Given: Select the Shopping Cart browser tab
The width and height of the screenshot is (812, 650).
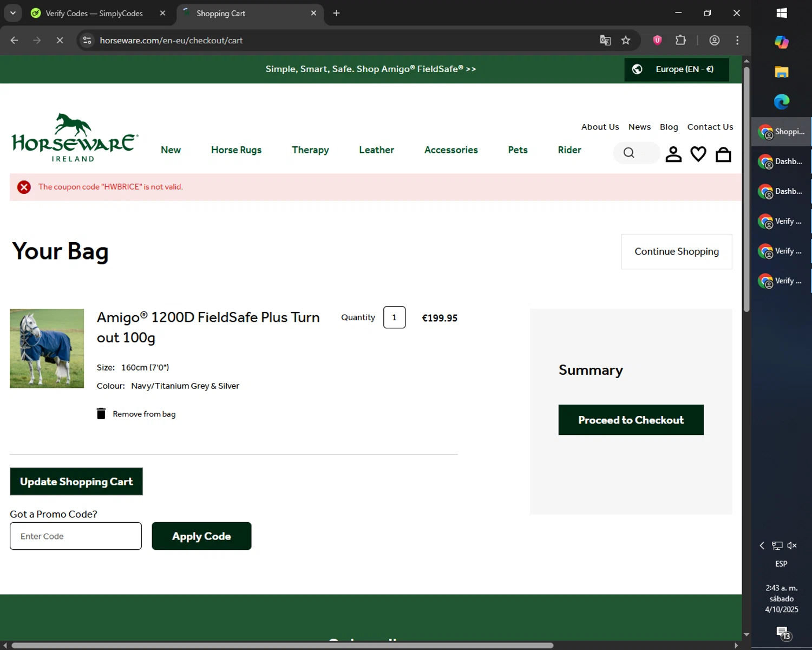Looking at the screenshot, I should pos(250,13).
